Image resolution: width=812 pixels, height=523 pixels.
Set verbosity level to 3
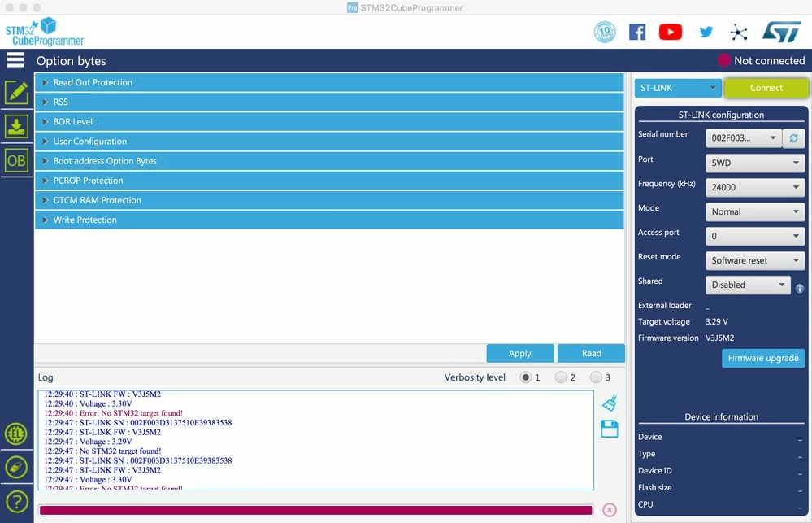coord(596,377)
